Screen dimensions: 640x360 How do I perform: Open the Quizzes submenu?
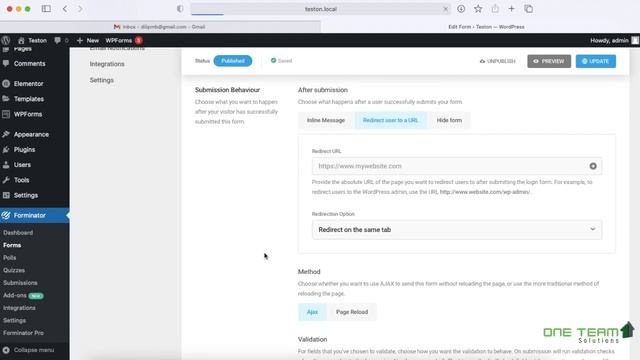pyautogui.click(x=14, y=270)
